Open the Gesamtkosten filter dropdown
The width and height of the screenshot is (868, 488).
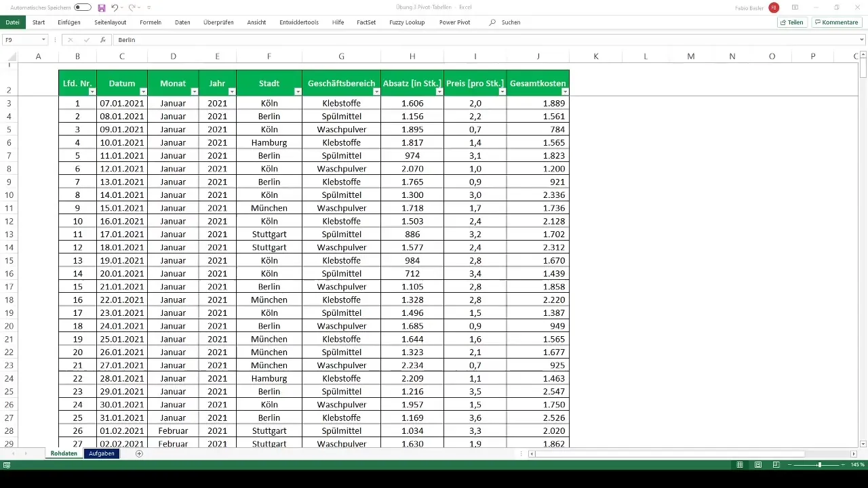(x=565, y=91)
